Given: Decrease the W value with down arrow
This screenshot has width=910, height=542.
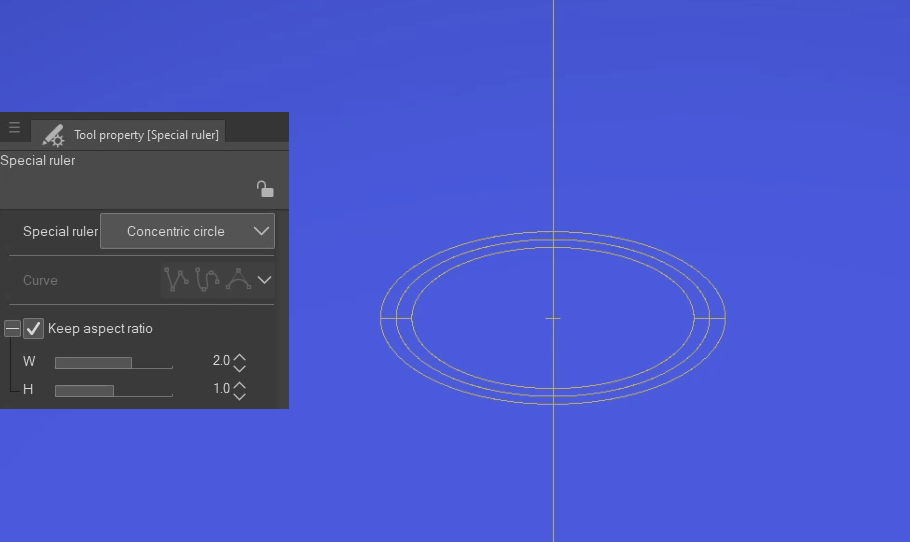Looking at the screenshot, I should (239, 368).
